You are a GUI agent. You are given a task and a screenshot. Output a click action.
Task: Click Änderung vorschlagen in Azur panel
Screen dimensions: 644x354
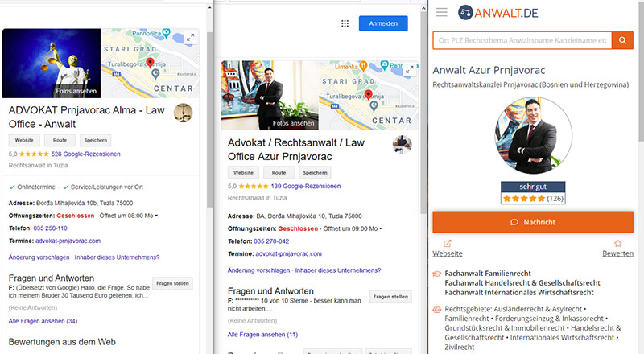coord(258,270)
